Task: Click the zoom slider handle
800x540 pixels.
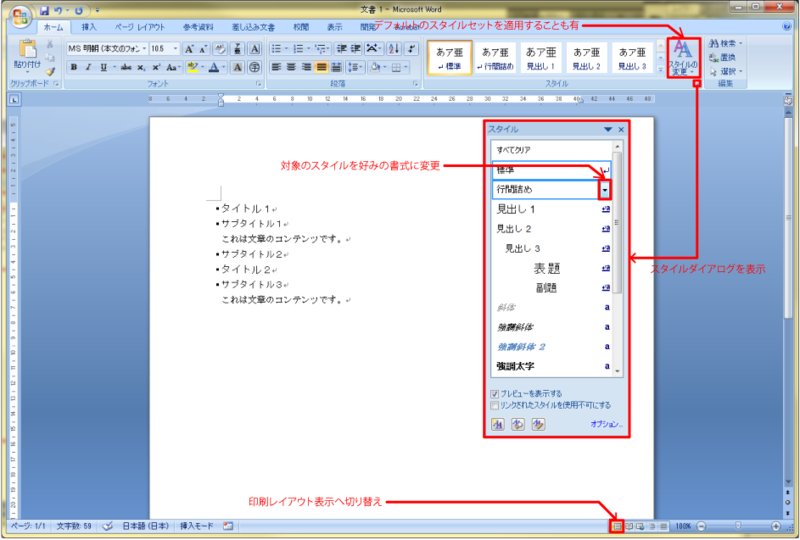Action: 738,526
